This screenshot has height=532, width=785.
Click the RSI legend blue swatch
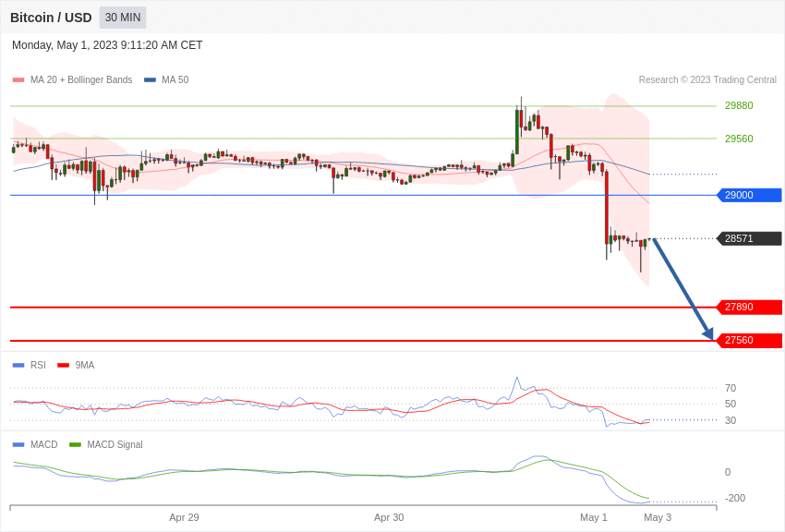pyautogui.click(x=18, y=366)
